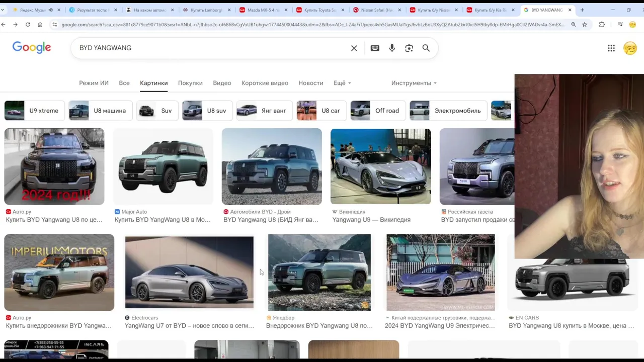This screenshot has height=362, width=644.
Task: Filter images by U8 suv chip
Action: [207, 111]
